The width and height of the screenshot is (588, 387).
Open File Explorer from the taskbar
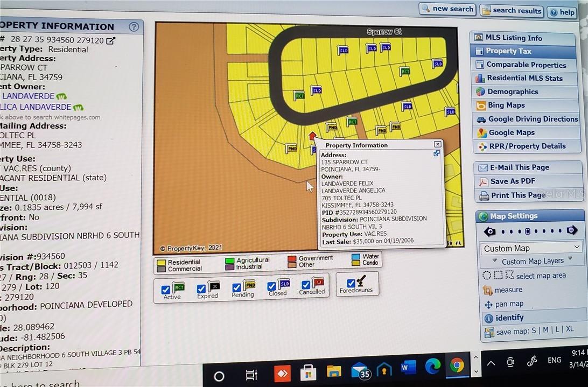pos(334,371)
